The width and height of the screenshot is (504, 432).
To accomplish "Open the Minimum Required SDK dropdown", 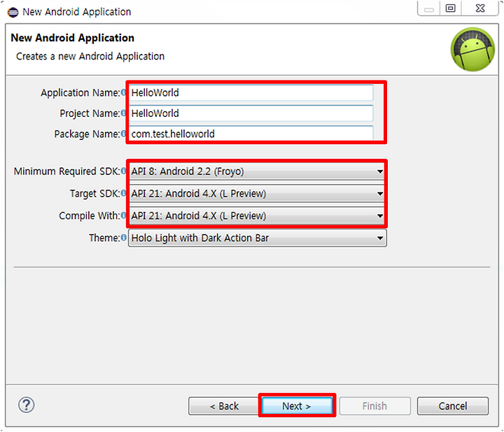I will pos(257,172).
